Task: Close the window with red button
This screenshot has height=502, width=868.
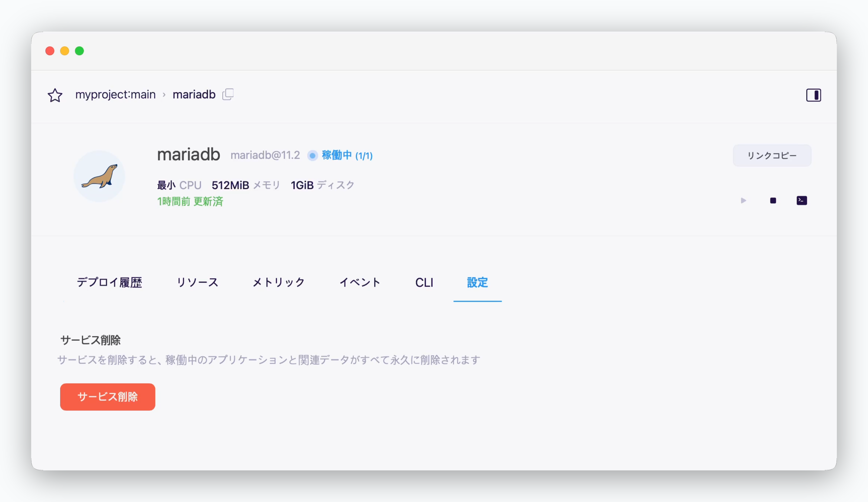Action: 50,51
